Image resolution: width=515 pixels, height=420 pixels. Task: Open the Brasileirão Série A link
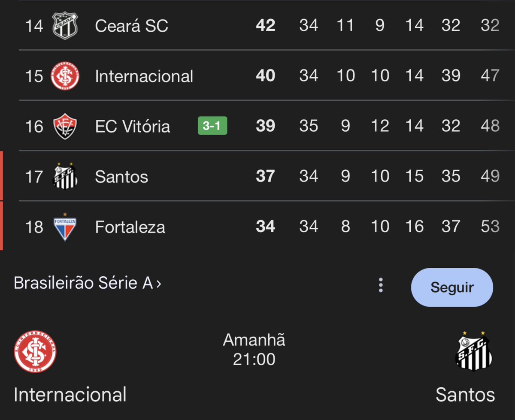88,284
